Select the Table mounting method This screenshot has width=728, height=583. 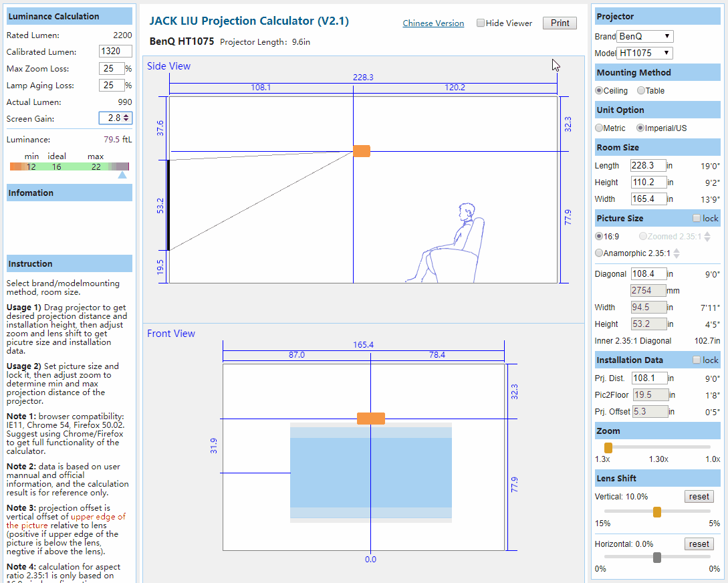coord(641,91)
